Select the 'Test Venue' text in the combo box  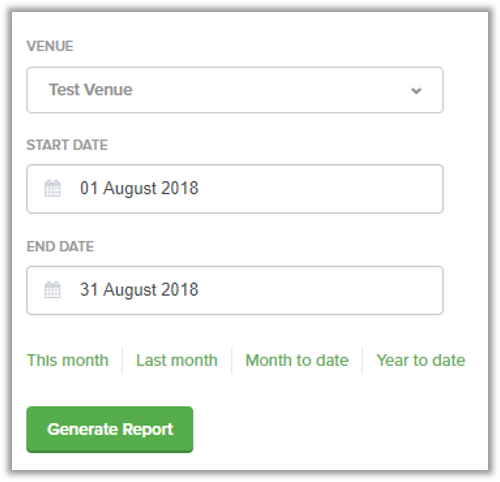pos(91,90)
